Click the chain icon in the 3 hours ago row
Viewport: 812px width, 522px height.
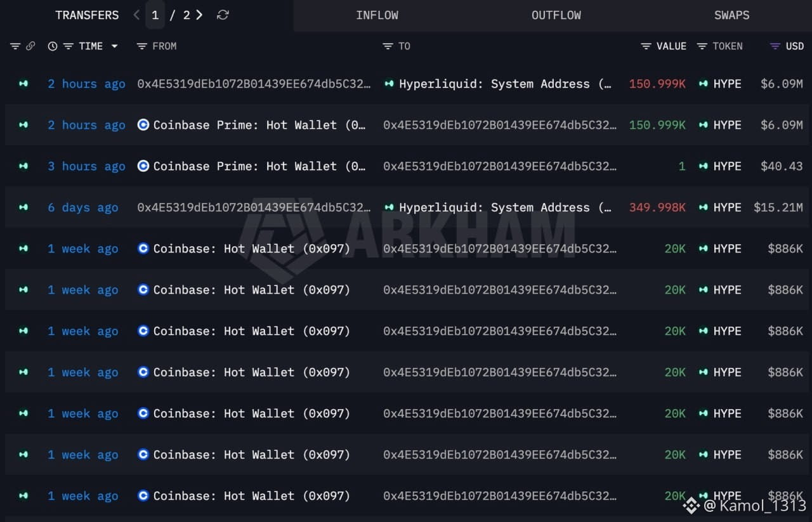23,166
